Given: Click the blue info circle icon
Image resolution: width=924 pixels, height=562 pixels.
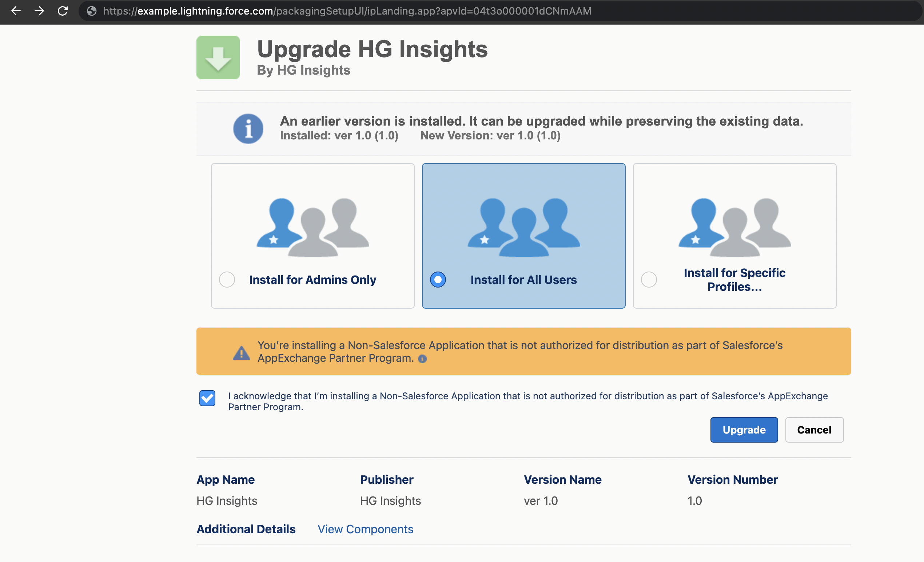Looking at the screenshot, I should click(x=248, y=129).
